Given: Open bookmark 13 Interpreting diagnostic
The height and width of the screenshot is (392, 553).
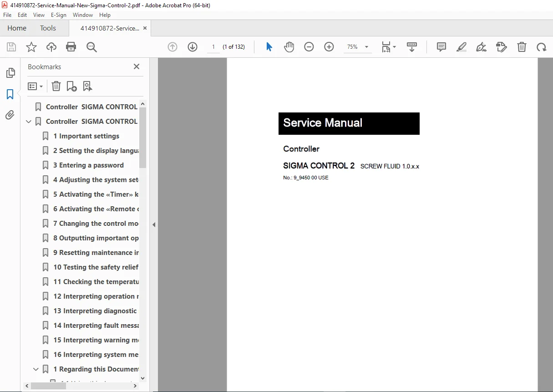Looking at the screenshot, I should coord(95,311).
